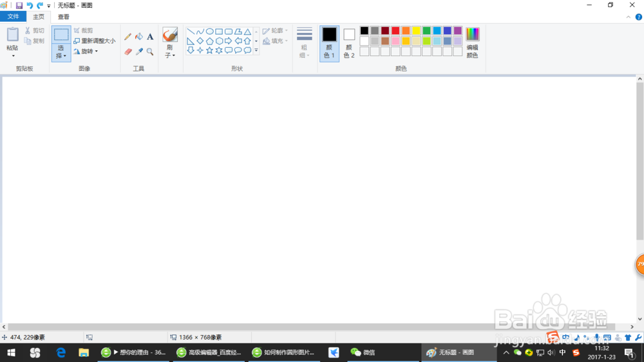Image resolution: width=644 pixels, height=362 pixels.
Task: Select the Color picker eyedropper tool
Action: [139, 52]
